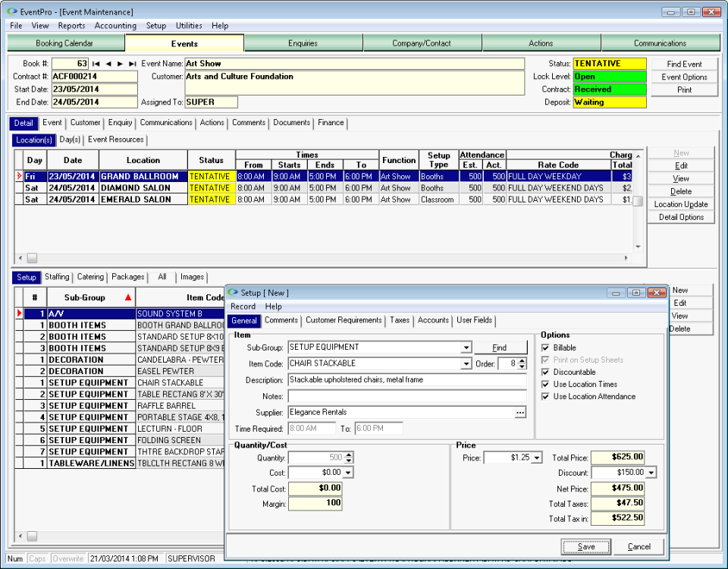Increase Order value with up arrow
This screenshot has height=569, width=728.
[x=522, y=362]
